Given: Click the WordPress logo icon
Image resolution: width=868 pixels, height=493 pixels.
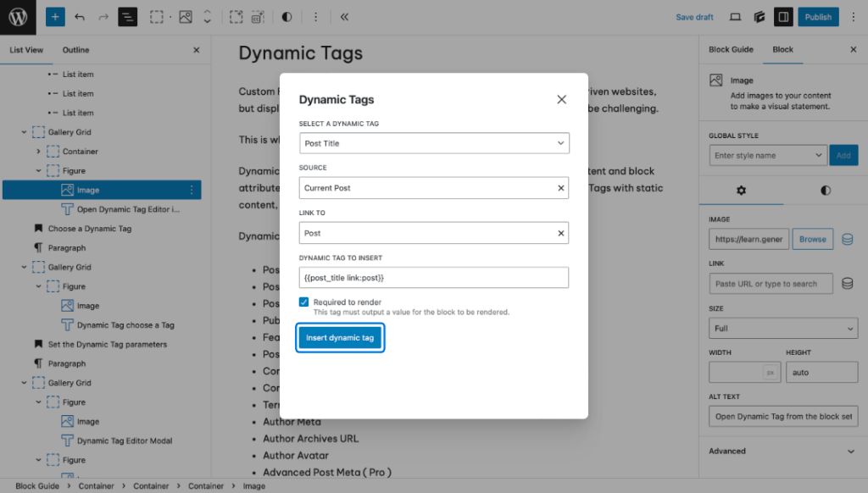Looking at the screenshot, I should click(18, 17).
